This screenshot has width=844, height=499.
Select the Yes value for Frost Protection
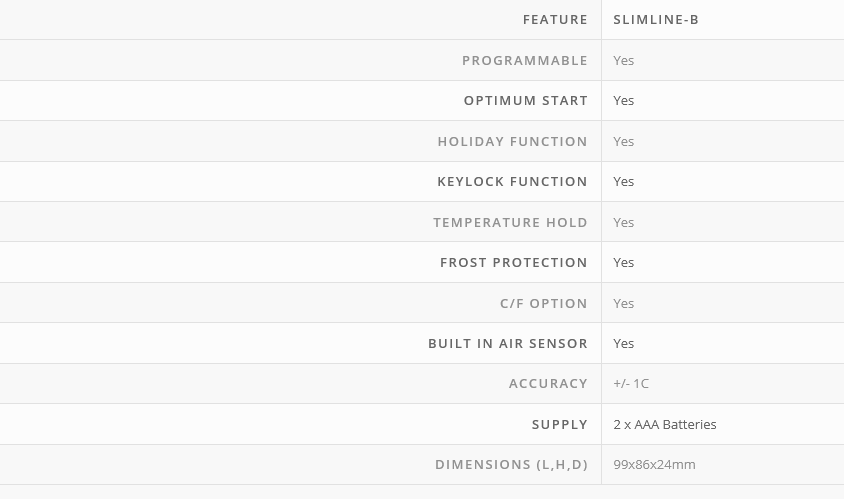point(624,263)
